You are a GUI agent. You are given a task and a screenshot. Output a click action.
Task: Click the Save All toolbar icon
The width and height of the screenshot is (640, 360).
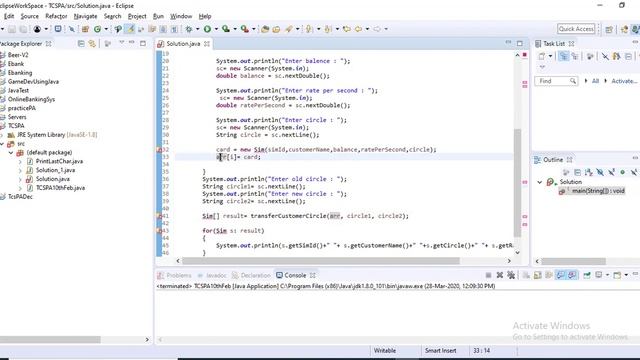tap(23, 29)
